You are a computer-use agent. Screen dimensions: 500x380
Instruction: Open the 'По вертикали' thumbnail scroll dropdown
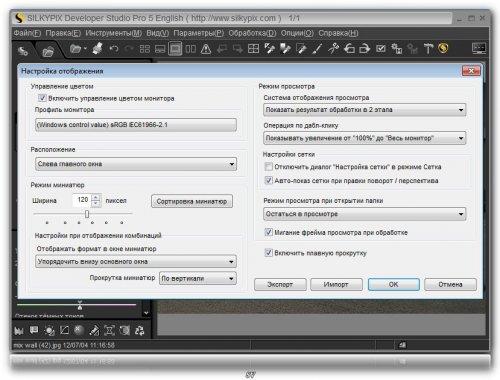[198, 278]
